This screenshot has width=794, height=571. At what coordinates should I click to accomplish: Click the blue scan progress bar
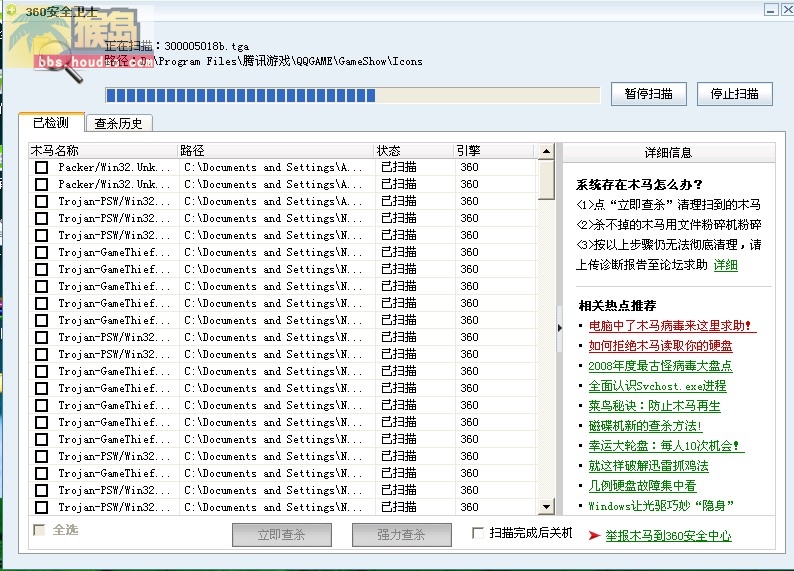[352, 95]
